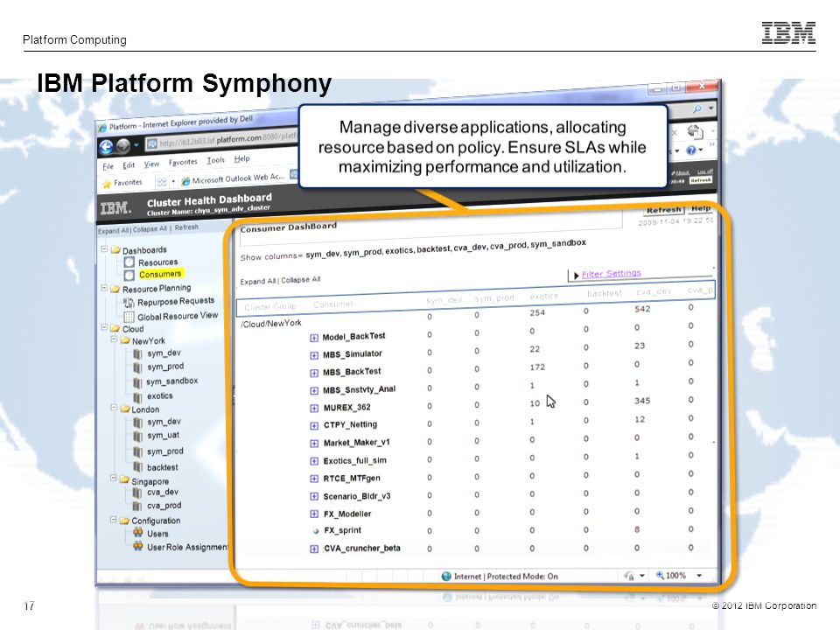
Task: Click the Consumer column header
Action: (333, 304)
